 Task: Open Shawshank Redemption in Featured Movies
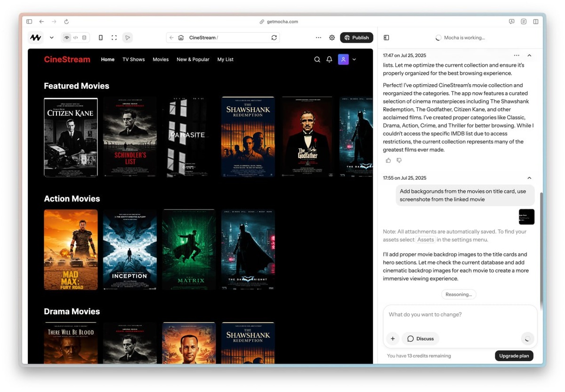pos(248,137)
